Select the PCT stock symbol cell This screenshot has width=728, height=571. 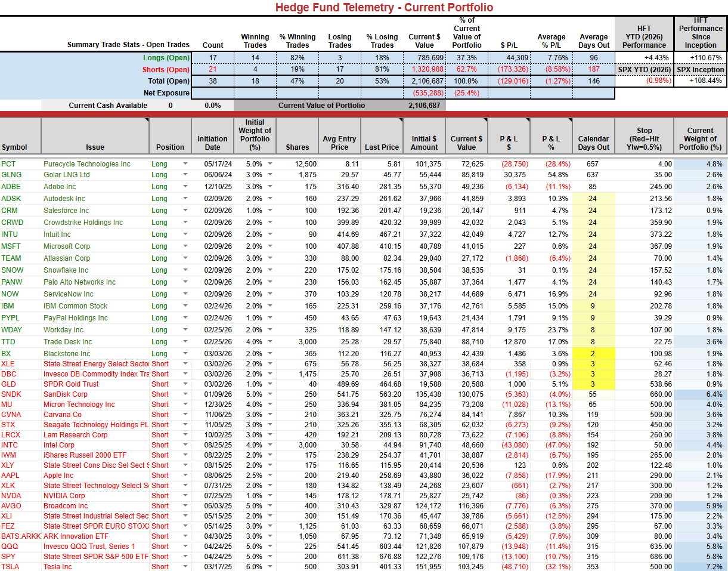[9, 163]
